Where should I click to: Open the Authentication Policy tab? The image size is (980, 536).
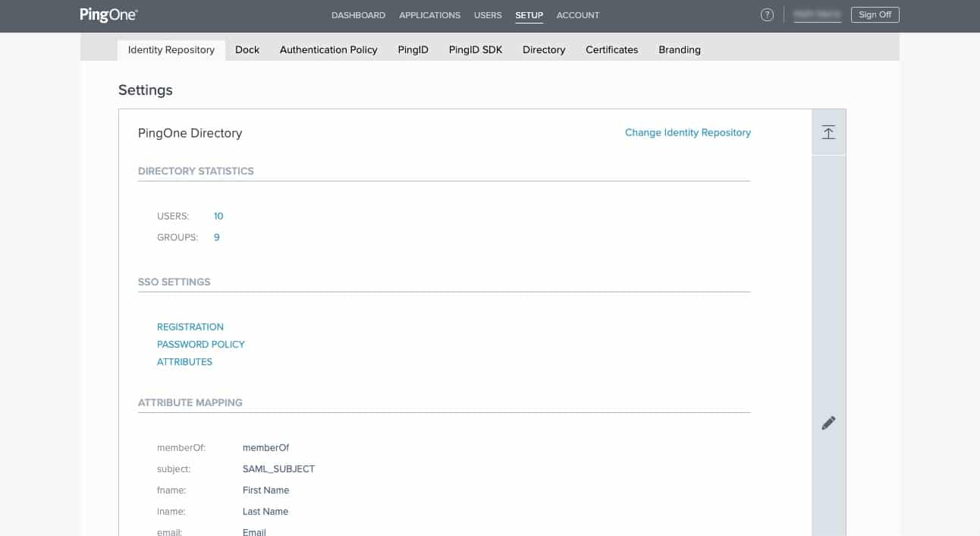click(x=328, y=50)
